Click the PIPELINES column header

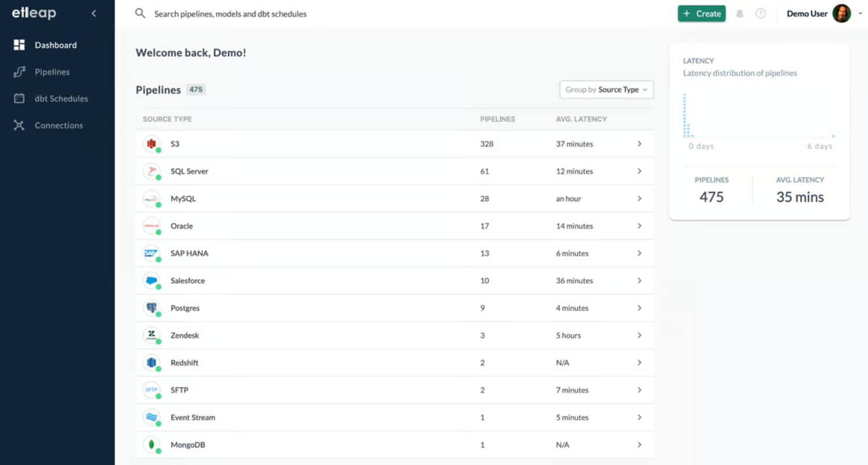pos(498,119)
